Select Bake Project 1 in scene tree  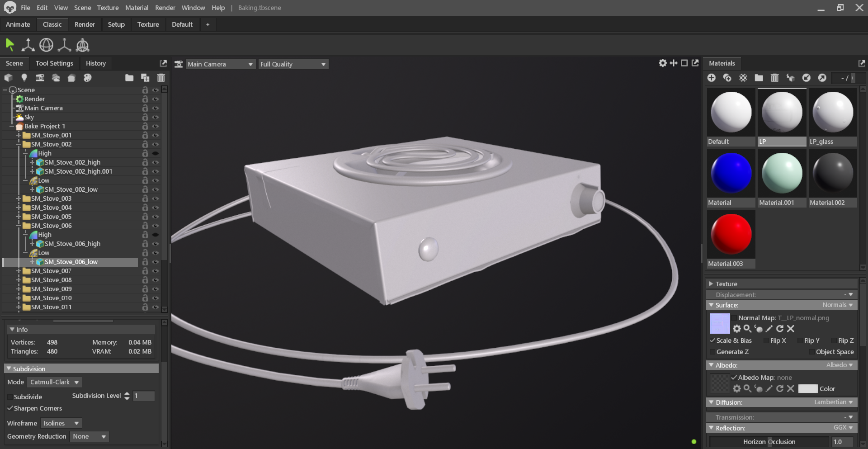click(x=45, y=126)
